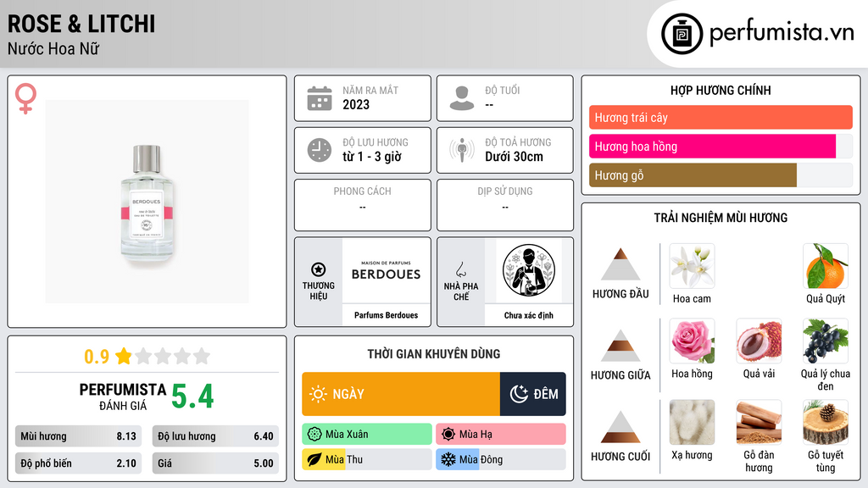Click the Gỗ tuyết tùng note image
Viewport: 868px width, 488px height.
826,422
